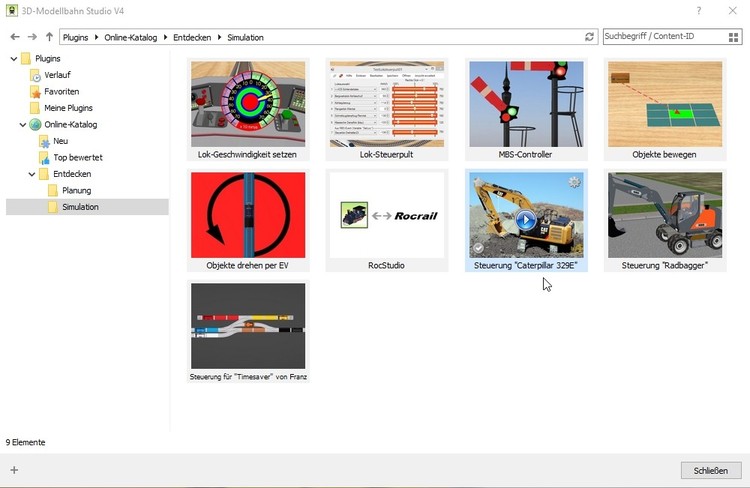Expand arrow after Plugins breadcrumb
Screen dimensions: 750x488
(96, 37)
